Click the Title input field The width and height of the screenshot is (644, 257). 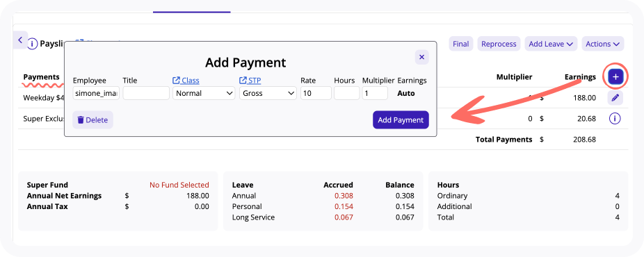click(x=146, y=93)
